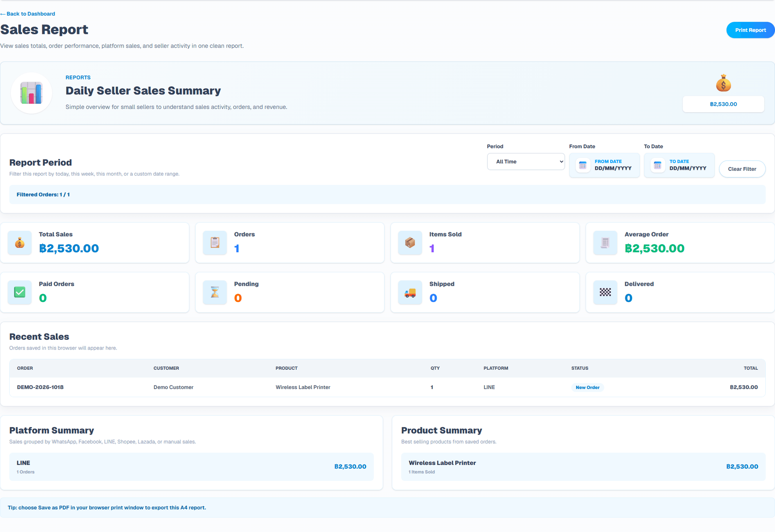The height and width of the screenshot is (532, 775).
Task: Click the ORDER column header
Action: (25, 368)
